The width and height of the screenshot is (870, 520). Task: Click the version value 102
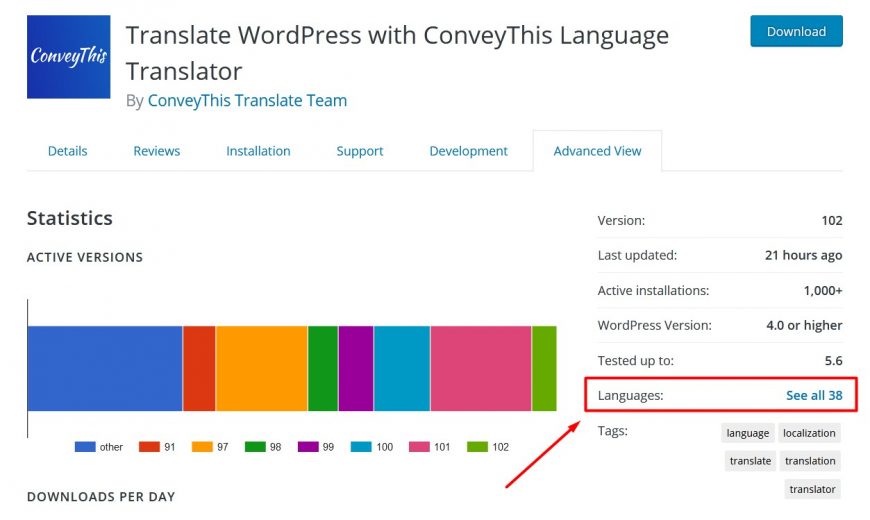pos(832,220)
